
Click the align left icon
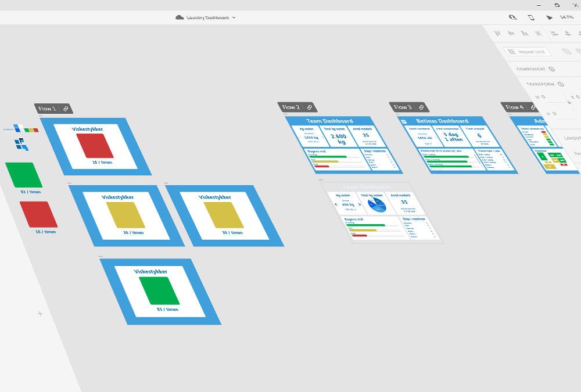coord(554,34)
